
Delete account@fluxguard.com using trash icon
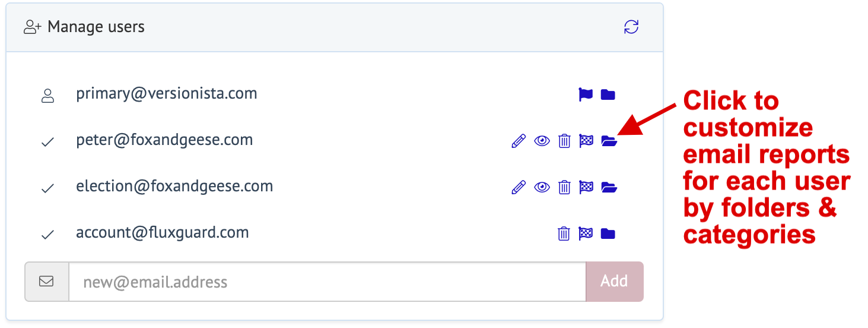564,234
